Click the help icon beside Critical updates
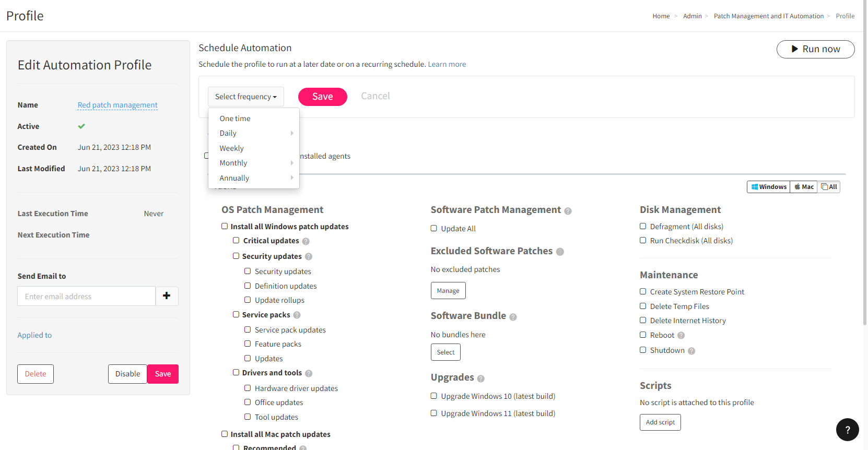The height and width of the screenshot is (450, 868). tap(306, 241)
